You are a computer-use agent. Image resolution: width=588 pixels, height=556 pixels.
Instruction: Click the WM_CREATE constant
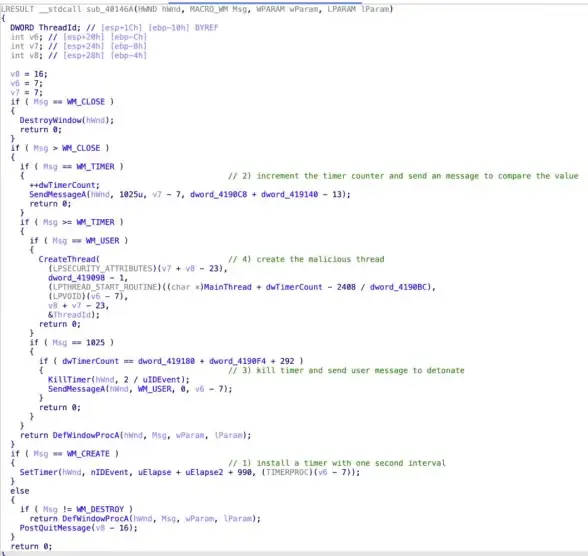pos(88,454)
